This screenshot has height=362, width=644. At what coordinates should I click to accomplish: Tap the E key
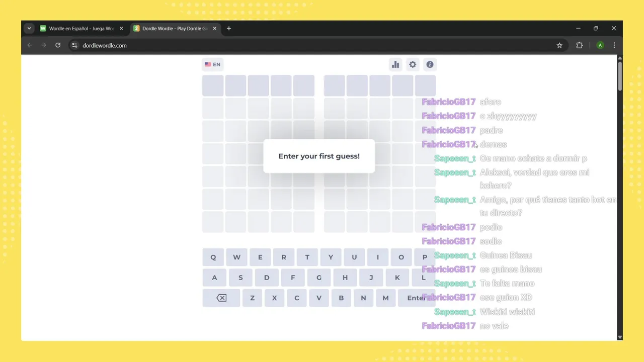tap(260, 257)
